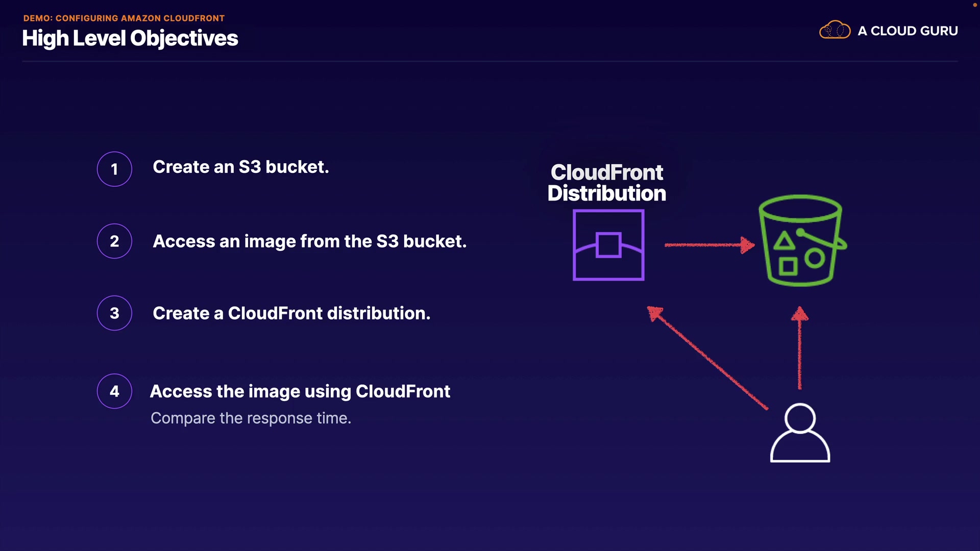The height and width of the screenshot is (551, 980).
Task: Click the "Compare the response time." subtext
Action: (251, 418)
